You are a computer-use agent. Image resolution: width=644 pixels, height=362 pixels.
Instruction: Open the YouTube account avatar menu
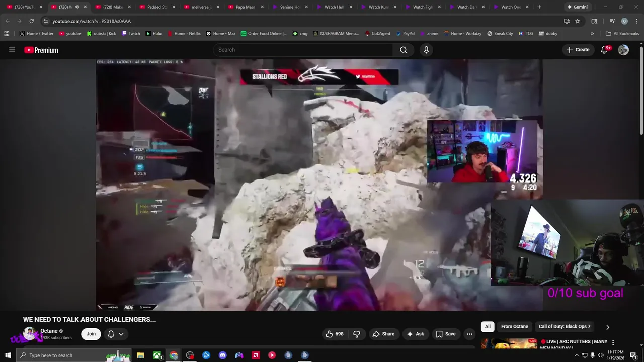(x=623, y=50)
